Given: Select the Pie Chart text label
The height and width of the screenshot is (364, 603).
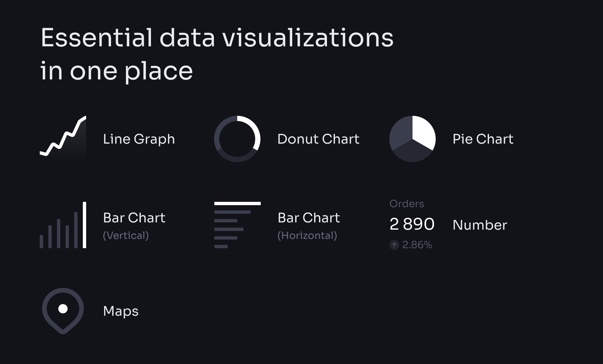Looking at the screenshot, I should tap(483, 139).
